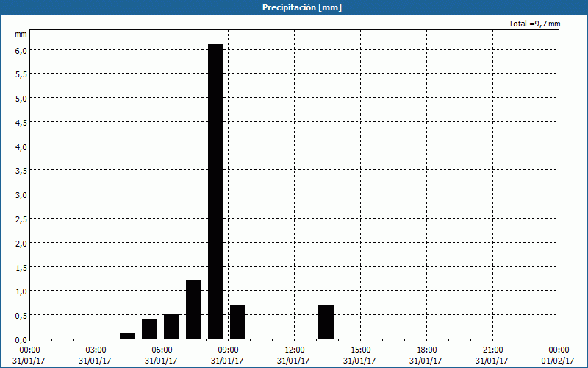
Task: Click the 06:00 time axis label
Action: tap(162, 350)
